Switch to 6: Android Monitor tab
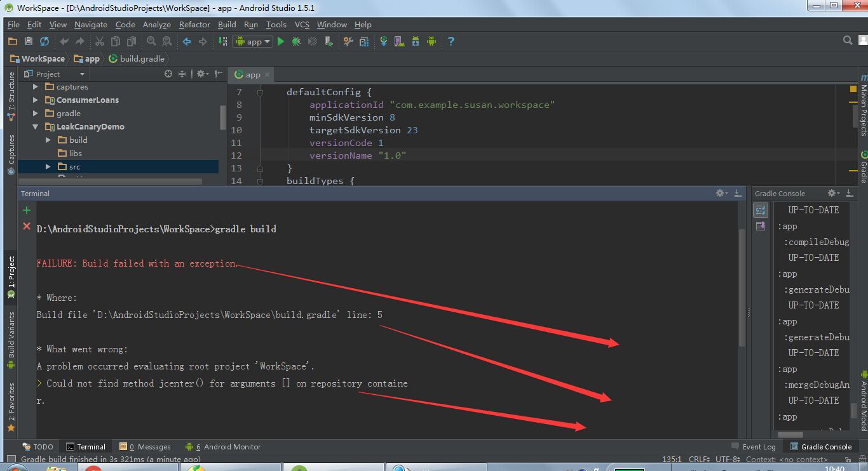Image resolution: width=868 pixels, height=471 pixels. point(223,447)
